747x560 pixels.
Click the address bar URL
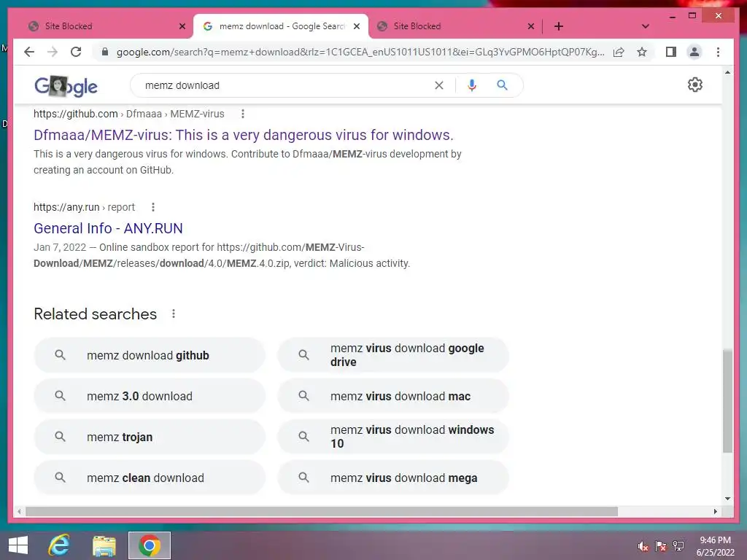click(x=360, y=52)
